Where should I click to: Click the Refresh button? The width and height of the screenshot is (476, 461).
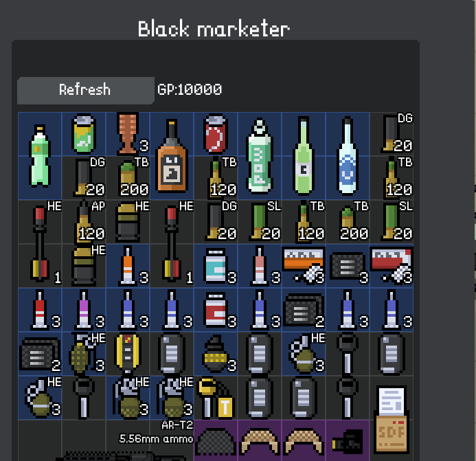tap(86, 90)
